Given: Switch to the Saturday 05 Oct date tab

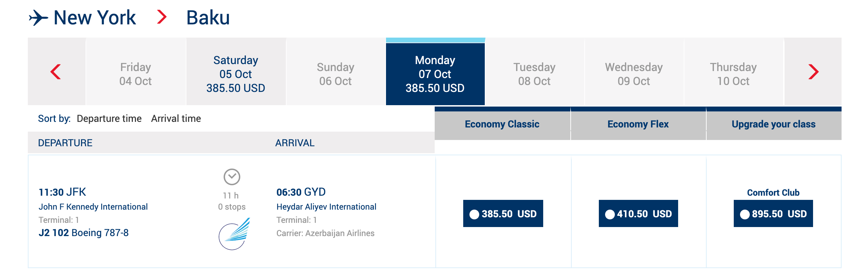Looking at the screenshot, I should pos(236,74).
